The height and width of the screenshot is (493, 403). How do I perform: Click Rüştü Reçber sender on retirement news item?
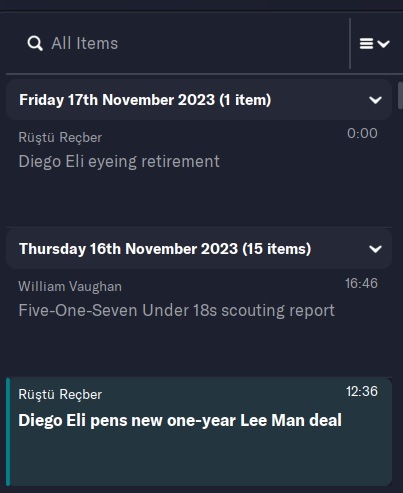pos(60,138)
